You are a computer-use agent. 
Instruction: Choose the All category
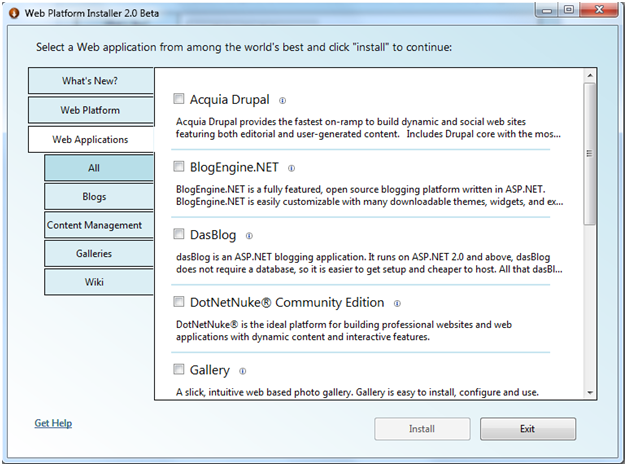99,168
